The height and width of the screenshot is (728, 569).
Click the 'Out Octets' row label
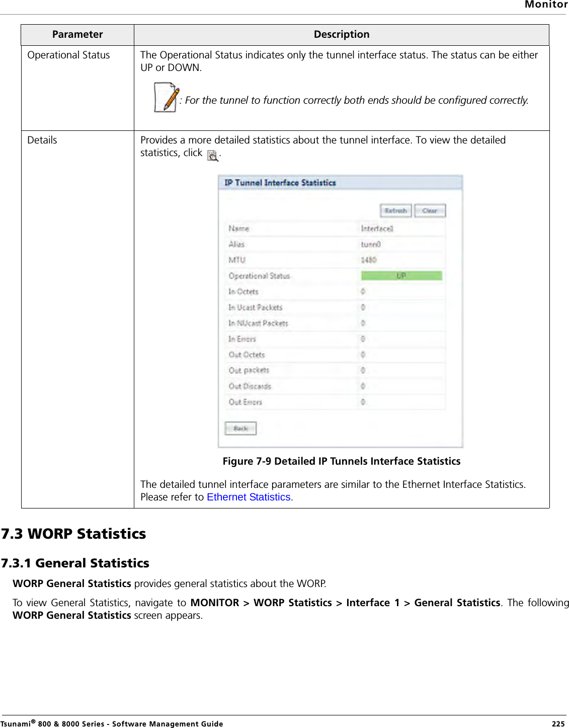247,354
